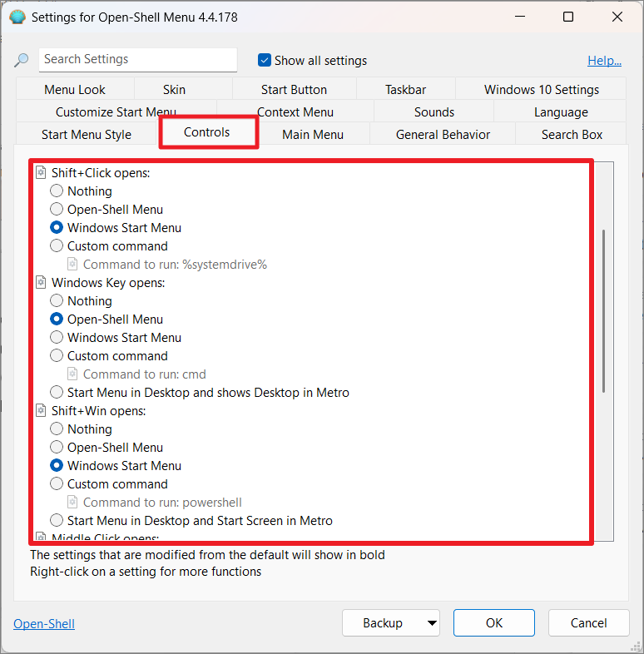Click the magnifier icon beside Search Settings
644x654 pixels.
[x=22, y=60]
